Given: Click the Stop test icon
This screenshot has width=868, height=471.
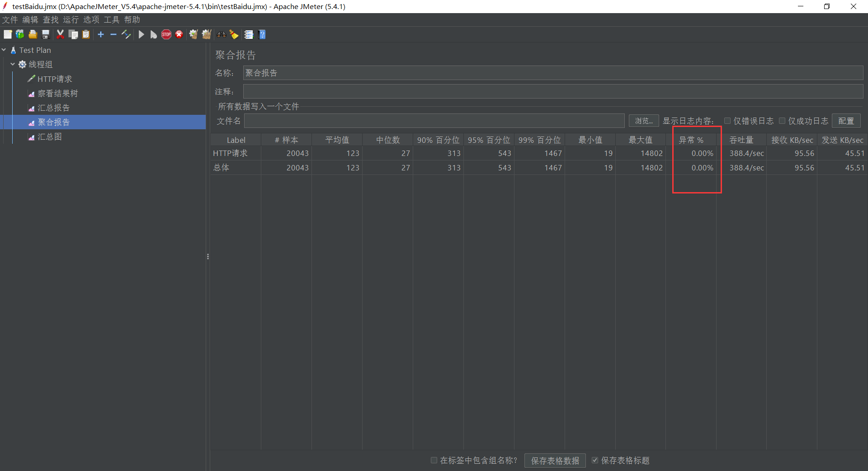Looking at the screenshot, I should (x=166, y=34).
